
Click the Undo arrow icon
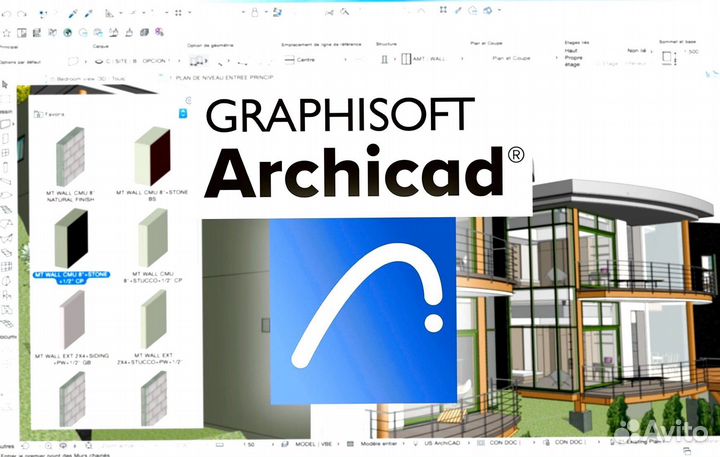pos(6,15)
